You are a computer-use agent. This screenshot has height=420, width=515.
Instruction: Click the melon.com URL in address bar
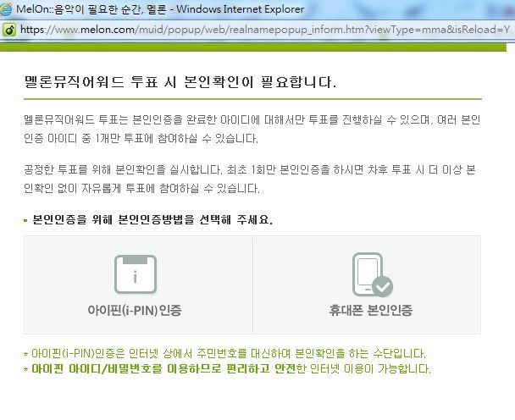tap(265, 30)
